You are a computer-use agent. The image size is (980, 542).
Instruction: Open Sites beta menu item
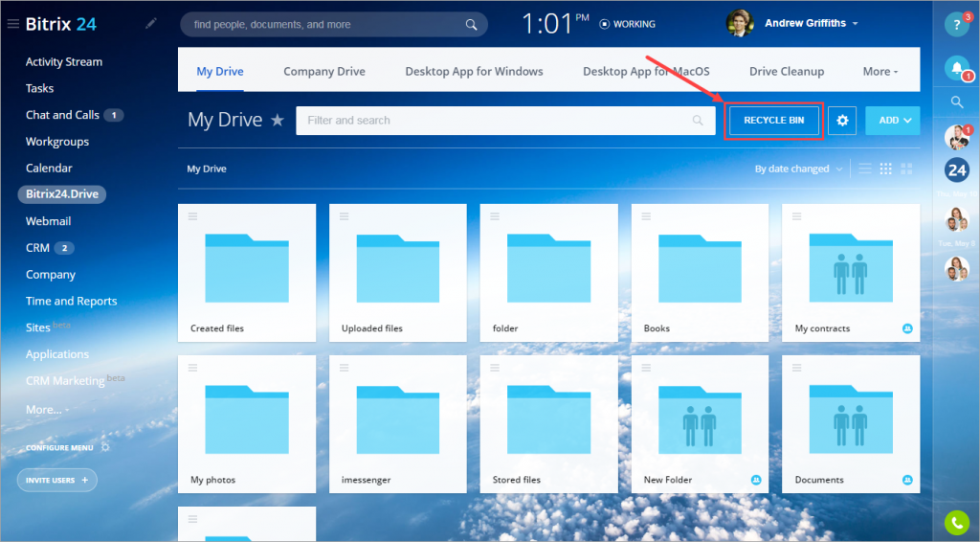click(48, 327)
